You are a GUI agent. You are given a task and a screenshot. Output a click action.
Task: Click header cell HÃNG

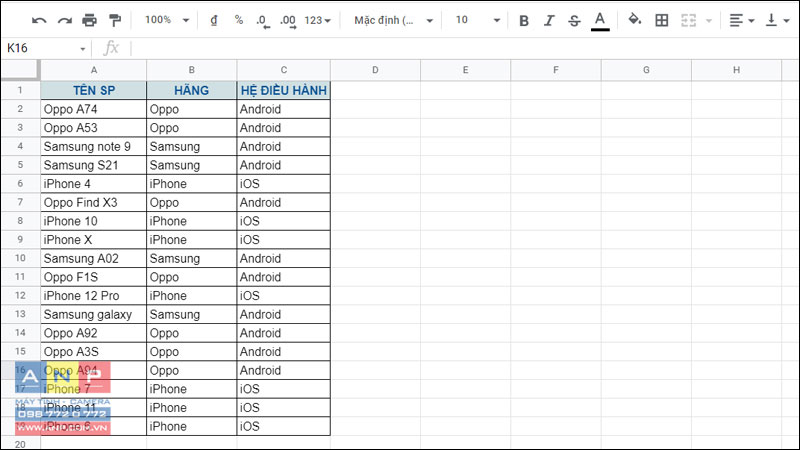[192, 90]
